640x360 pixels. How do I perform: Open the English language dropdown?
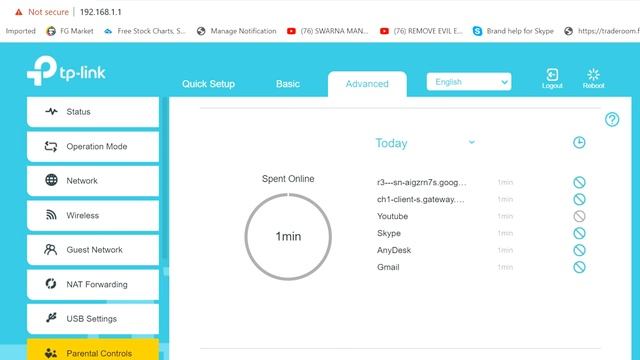coord(469,82)
